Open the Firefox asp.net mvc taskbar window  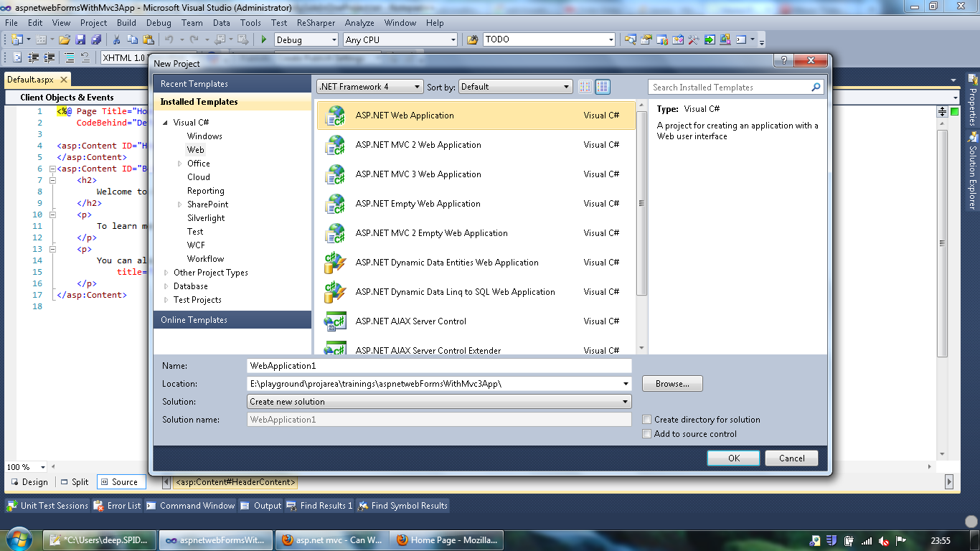[x=331, y=540]
